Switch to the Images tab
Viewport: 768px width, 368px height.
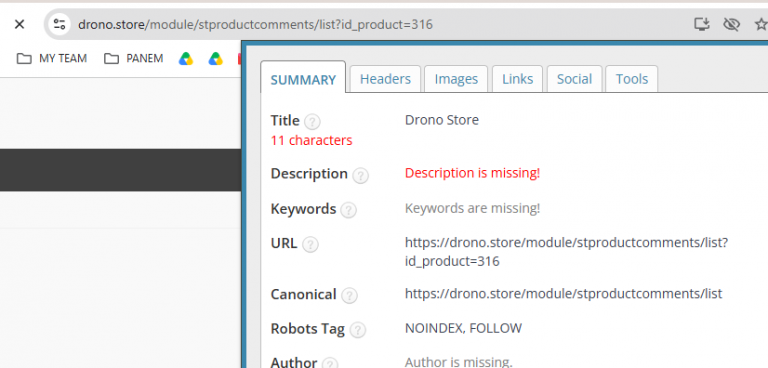[x=456, y=79]
